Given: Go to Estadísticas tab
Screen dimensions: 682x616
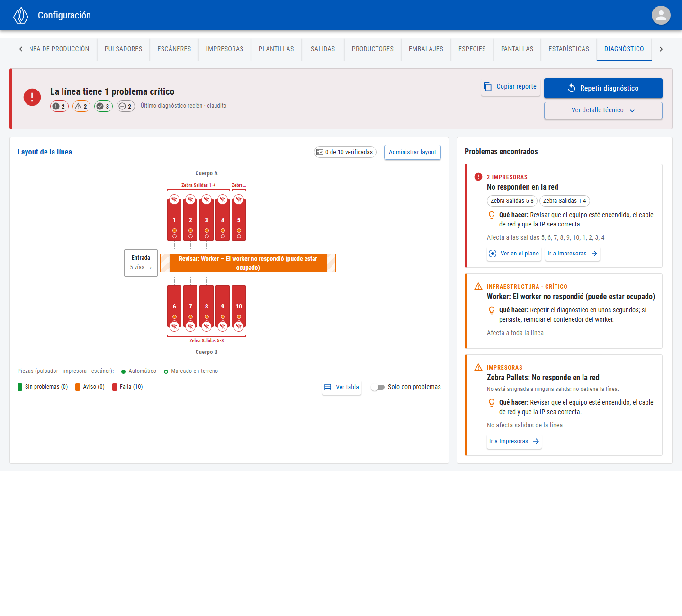Looking at the screenshot, I should click(569, 49).
